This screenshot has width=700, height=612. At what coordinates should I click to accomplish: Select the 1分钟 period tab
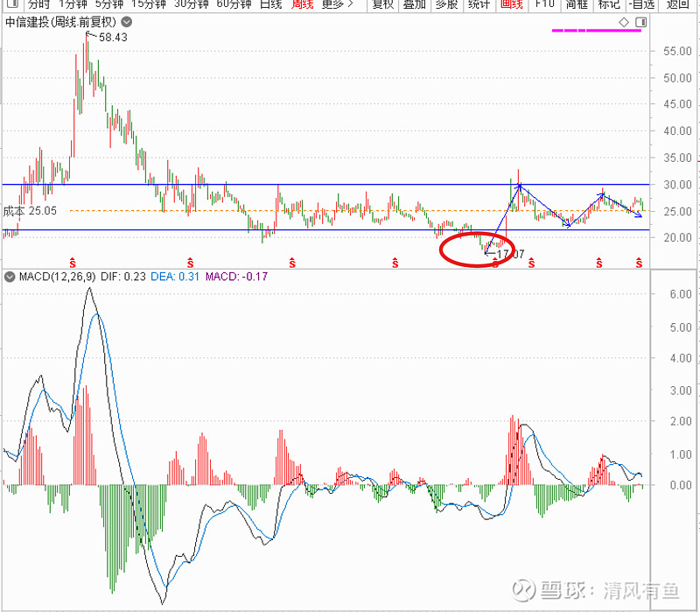pos(73,4)
